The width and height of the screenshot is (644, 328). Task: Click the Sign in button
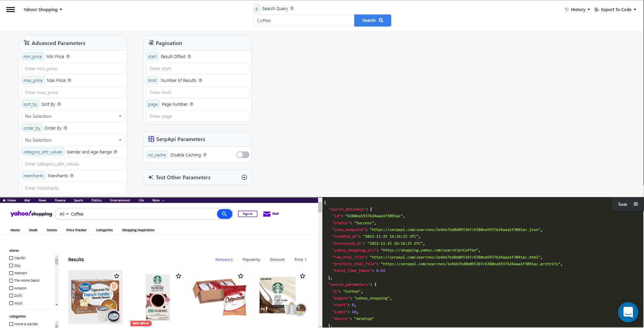pos(248,214)
